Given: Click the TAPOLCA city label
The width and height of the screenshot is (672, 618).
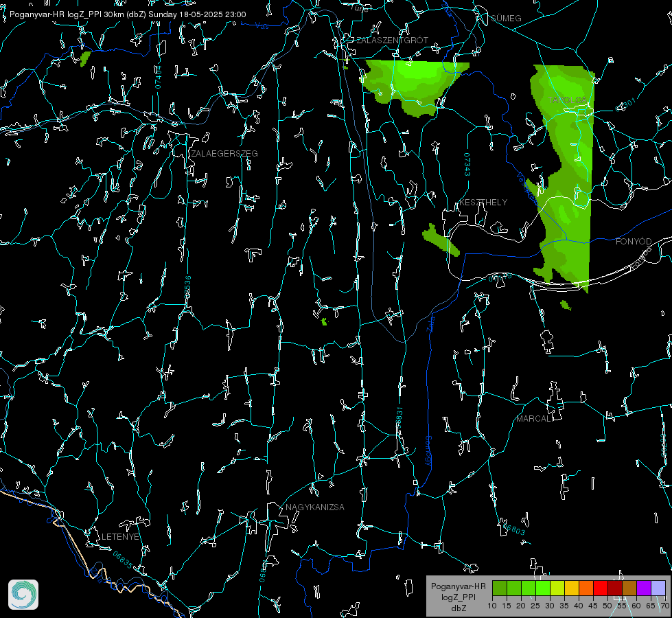Looking at the screenshot, I should (568, 100).
